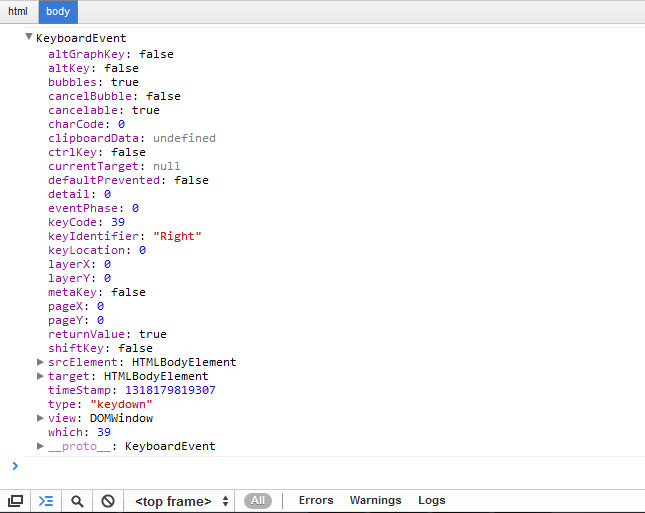Select the All filter pill
Viewport: 645px width, 513px height.
[258, 501]
